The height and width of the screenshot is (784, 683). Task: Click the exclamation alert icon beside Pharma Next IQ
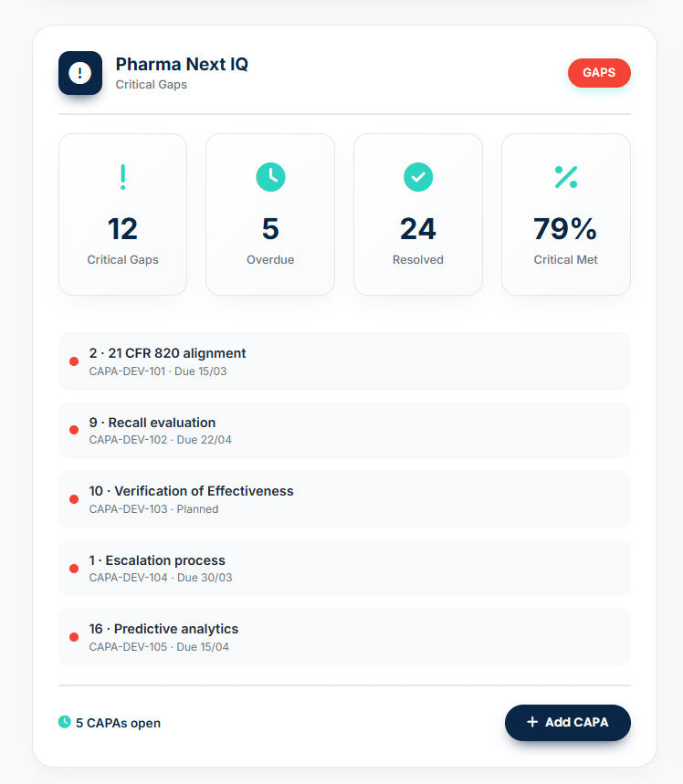click(80, 73)
